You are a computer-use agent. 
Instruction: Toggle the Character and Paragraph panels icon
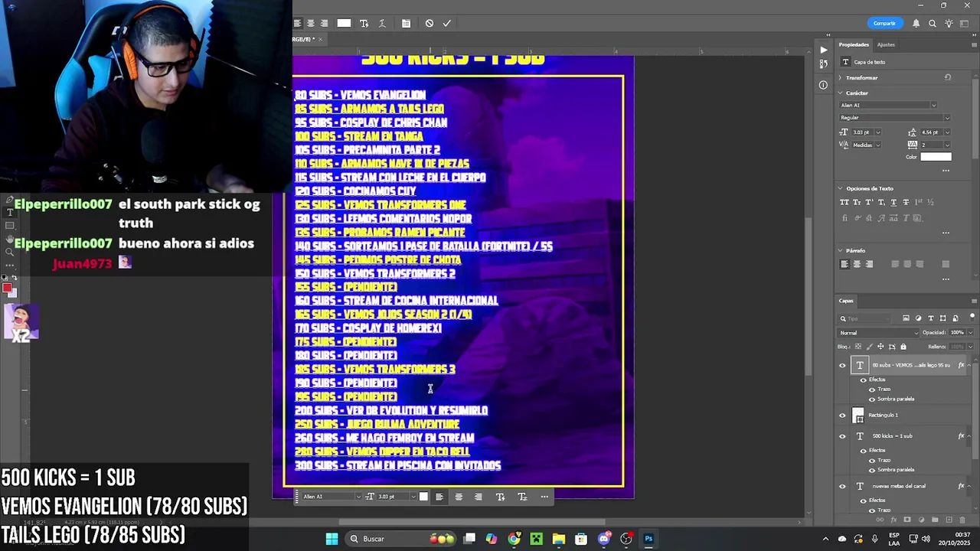click(406, 23)
